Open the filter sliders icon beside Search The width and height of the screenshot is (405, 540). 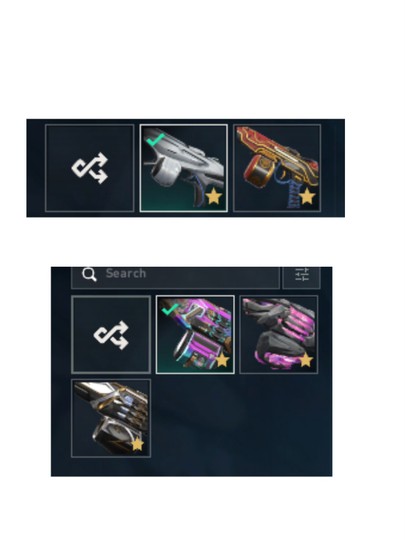(302, 275)
